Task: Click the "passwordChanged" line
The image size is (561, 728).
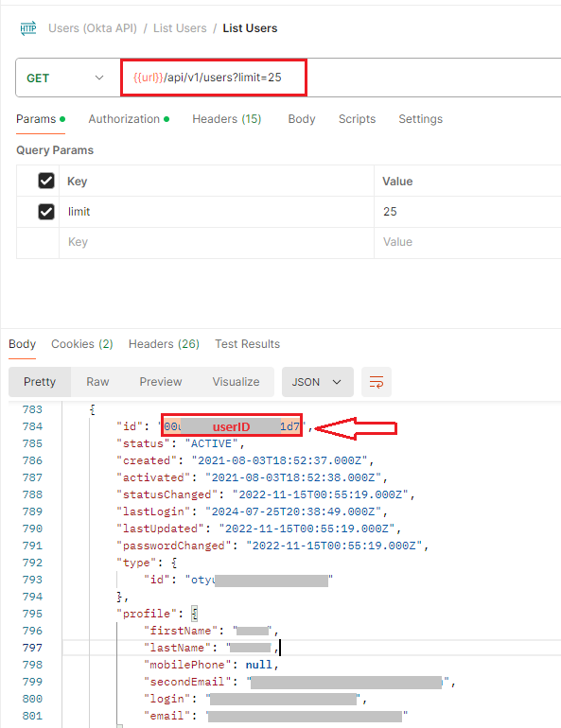Action: (272, 546)
